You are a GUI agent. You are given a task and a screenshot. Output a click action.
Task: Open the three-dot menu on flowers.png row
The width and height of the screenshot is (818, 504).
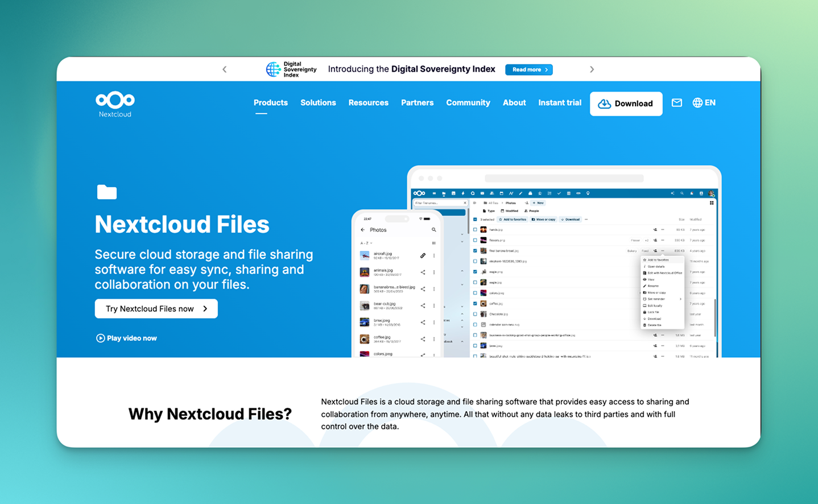point(662,240)
